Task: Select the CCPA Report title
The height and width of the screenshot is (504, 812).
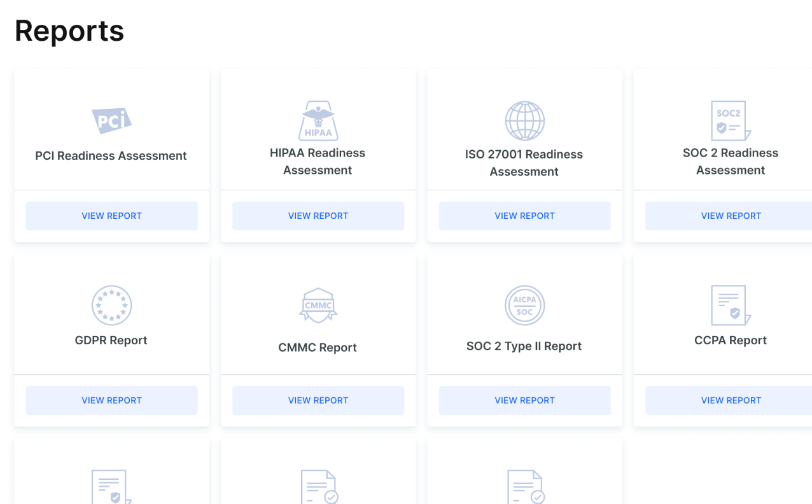Action: tap(731, 340)
